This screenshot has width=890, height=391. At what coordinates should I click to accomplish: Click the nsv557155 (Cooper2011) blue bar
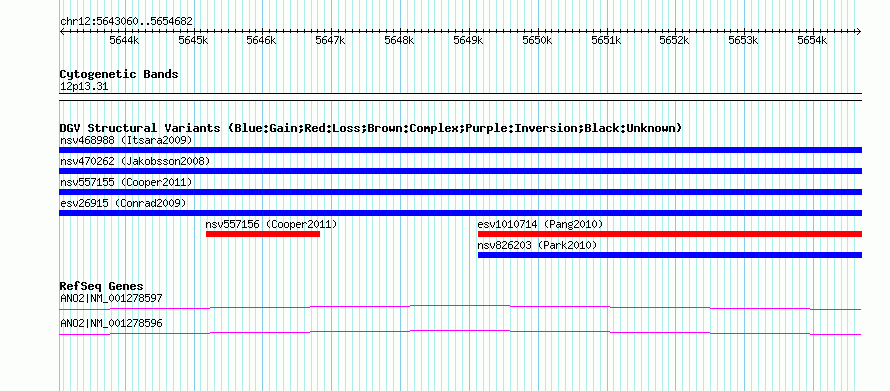point(460,192)
